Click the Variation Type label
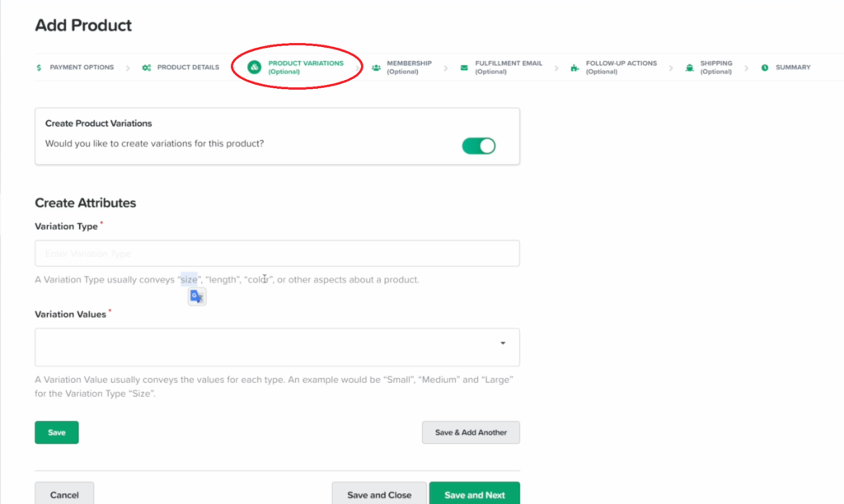This screenshot has height=504, width=844. [x=66, y=226]
